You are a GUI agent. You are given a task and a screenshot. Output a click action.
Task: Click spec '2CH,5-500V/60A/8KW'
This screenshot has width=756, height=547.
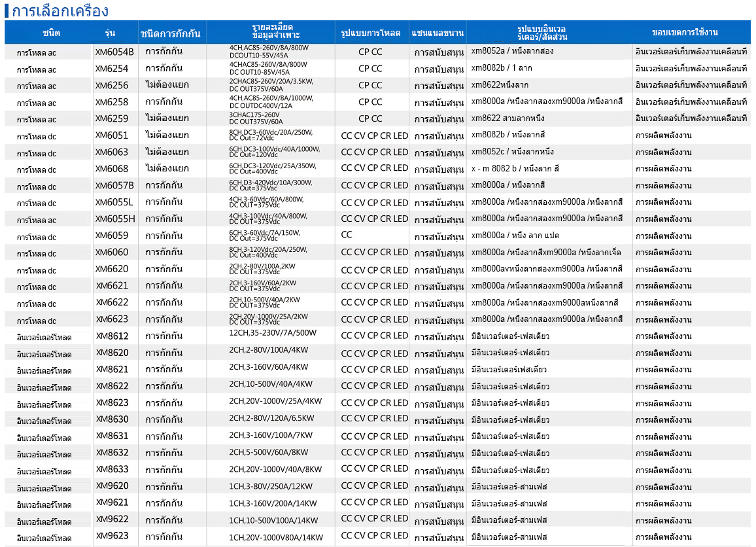click(x=268, y=452)
